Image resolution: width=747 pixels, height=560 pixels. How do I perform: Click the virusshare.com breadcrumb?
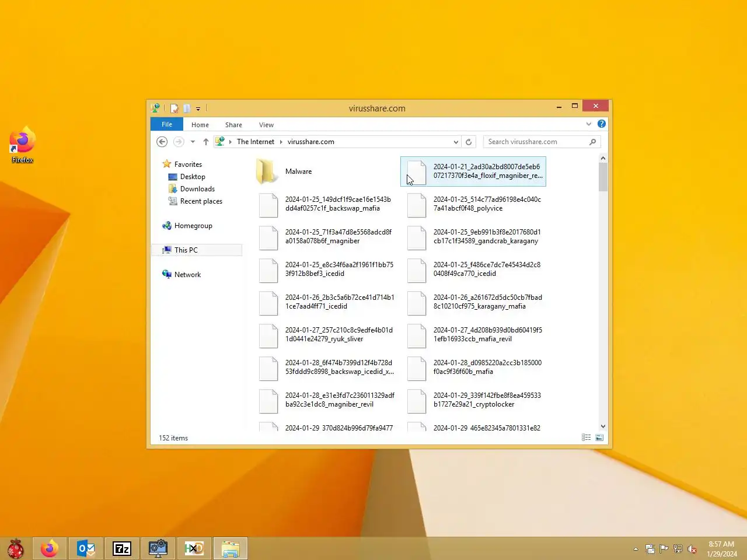point(311,142)
